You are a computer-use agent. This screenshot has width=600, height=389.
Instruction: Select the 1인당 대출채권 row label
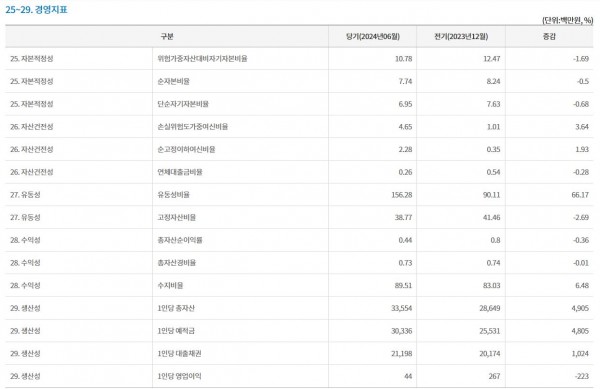point(179,353)
